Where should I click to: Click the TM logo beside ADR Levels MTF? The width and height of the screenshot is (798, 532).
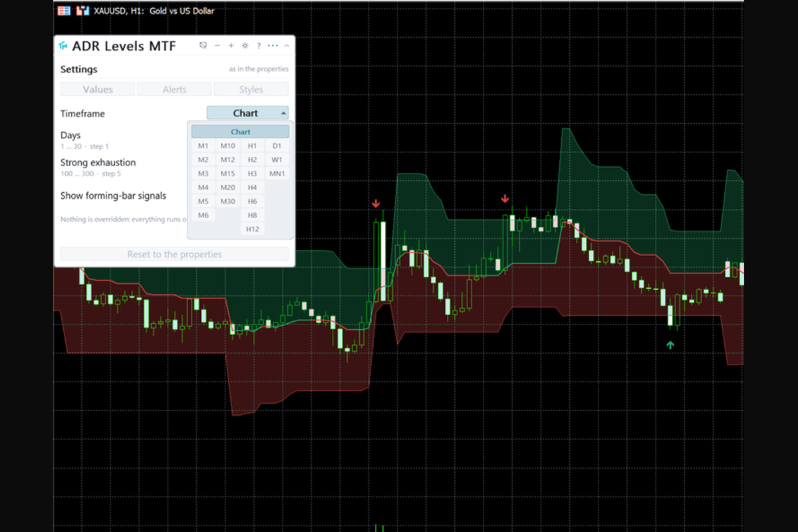click(x=63, y=46)
